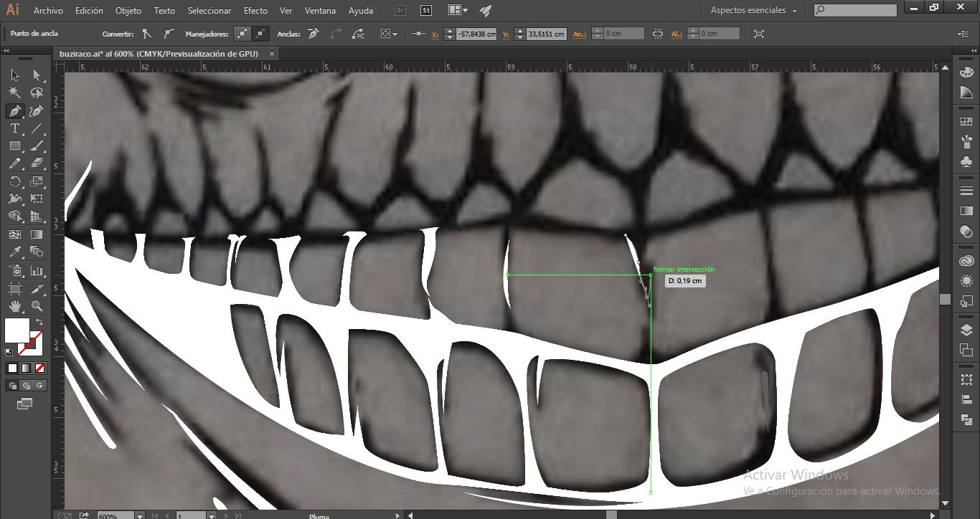Screen dimensions: 980x519
Task: Click the X coordinate input field
Action: (x=476, y=34)
